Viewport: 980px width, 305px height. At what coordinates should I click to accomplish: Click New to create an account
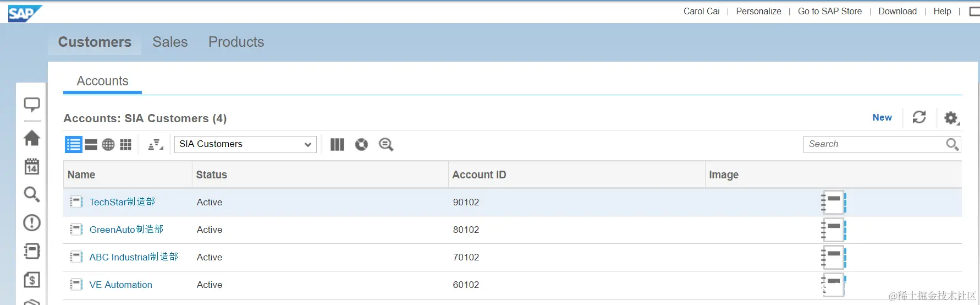pyautogui.click(x=882, y=117)
